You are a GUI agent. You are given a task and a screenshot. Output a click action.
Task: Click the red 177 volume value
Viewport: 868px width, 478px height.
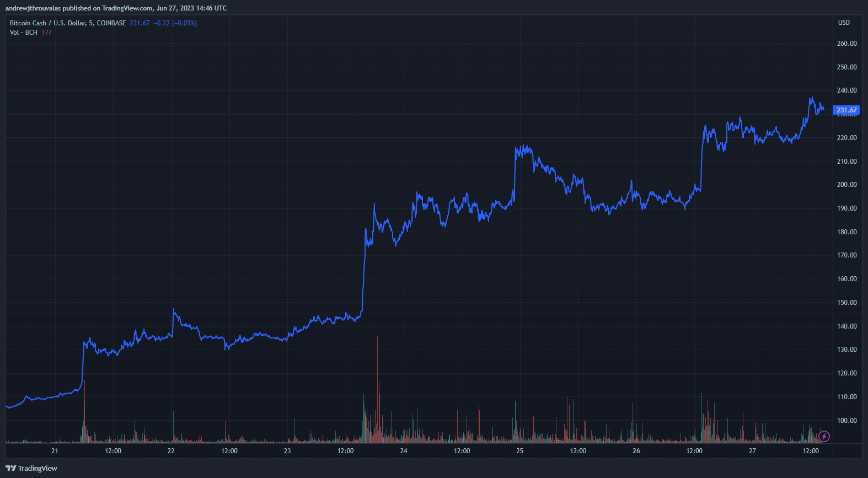[46, 33]
